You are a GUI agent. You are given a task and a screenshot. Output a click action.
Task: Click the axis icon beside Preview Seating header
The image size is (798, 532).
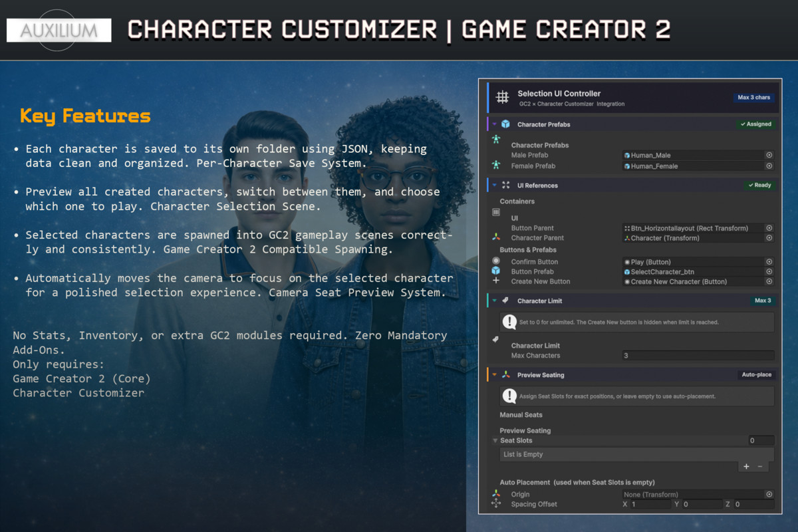click(x=506, y=375)
